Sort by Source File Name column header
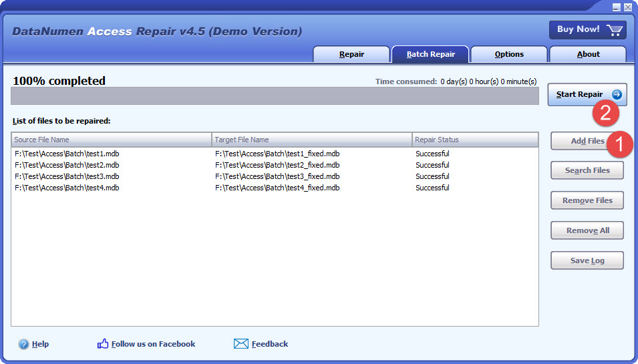The image size is (638, 364). (x=112, y=140)
